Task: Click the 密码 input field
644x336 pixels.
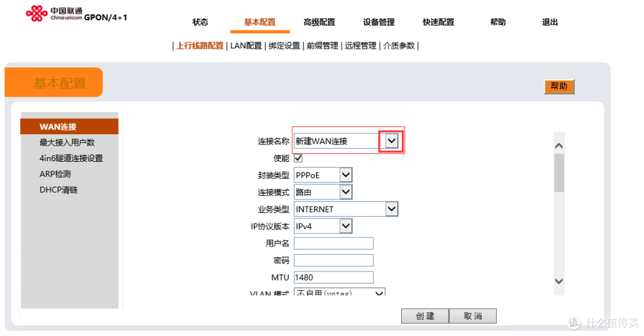Action: point(333,260)
